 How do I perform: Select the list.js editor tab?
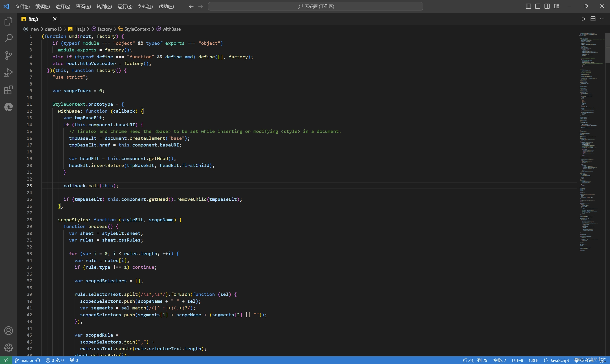pyautogui.click(x=34, y=19)
